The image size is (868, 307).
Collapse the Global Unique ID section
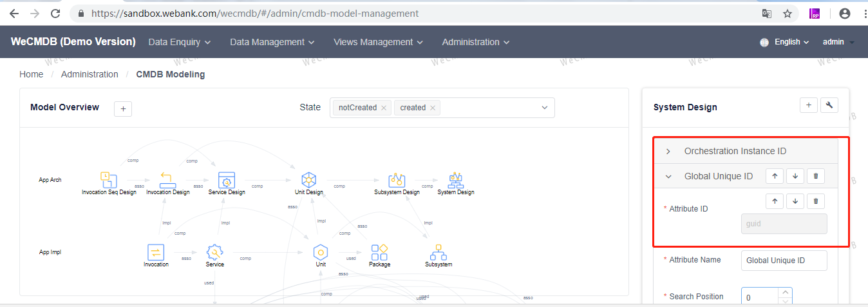coord(668,176)
